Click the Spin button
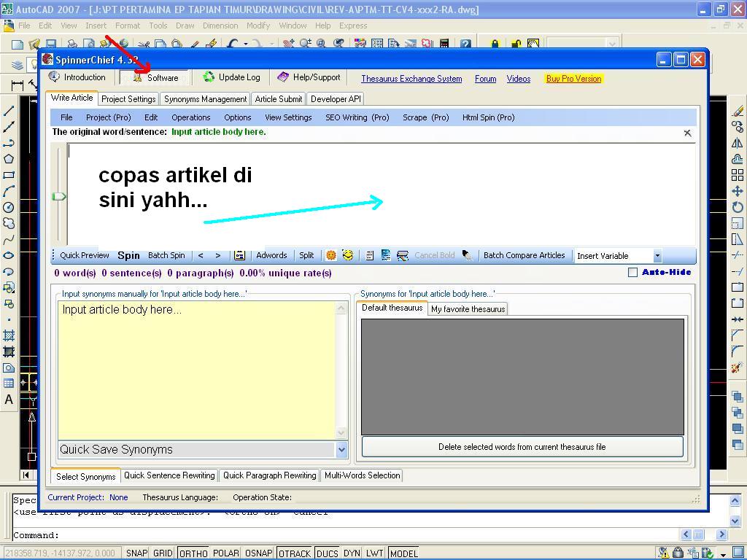The height and width of the screenshot is (560, 747). [x=128, y=255]
